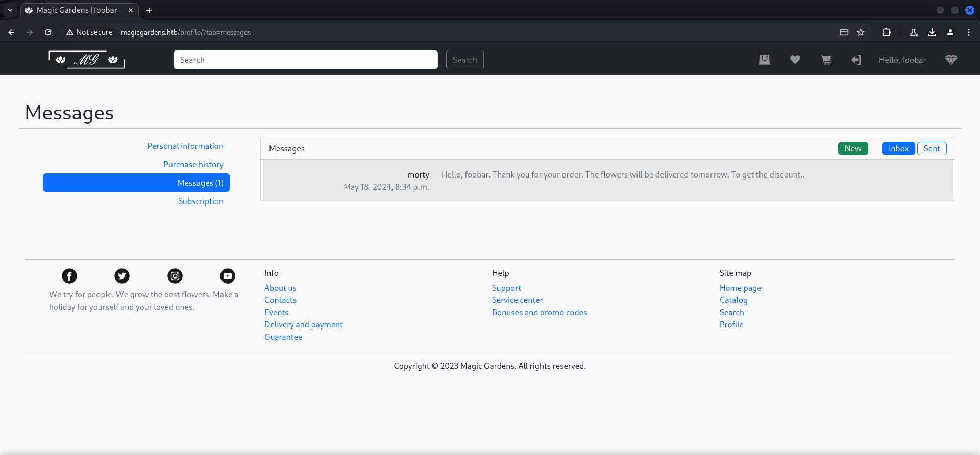
Task: Open the wishlist heart icon
Action: click(795, 60)
